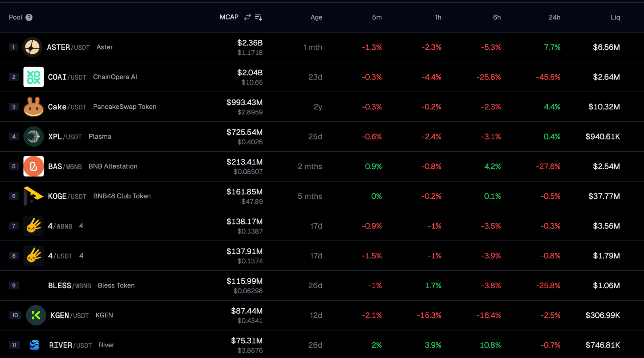Select the rank 1 badge for ASTER

[13, 47]
